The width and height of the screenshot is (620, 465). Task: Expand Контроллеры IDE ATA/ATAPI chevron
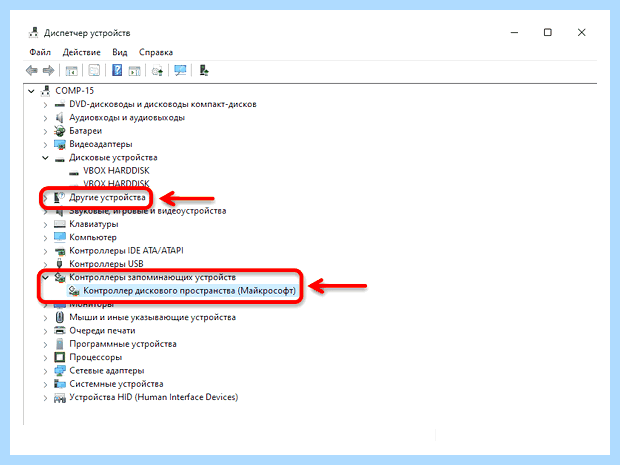click(x=45, y=251)
